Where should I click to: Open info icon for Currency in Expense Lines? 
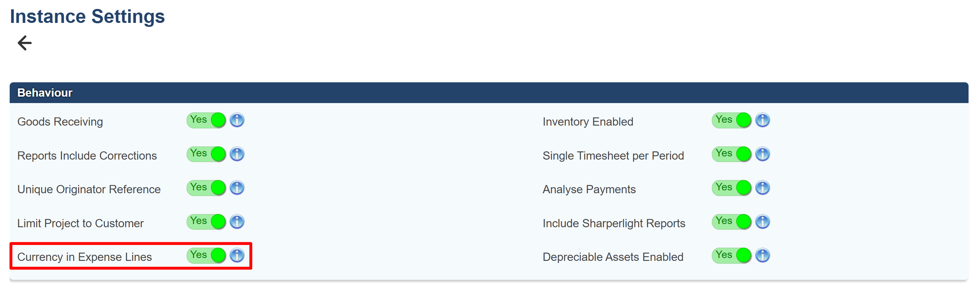tap(237, 255)
